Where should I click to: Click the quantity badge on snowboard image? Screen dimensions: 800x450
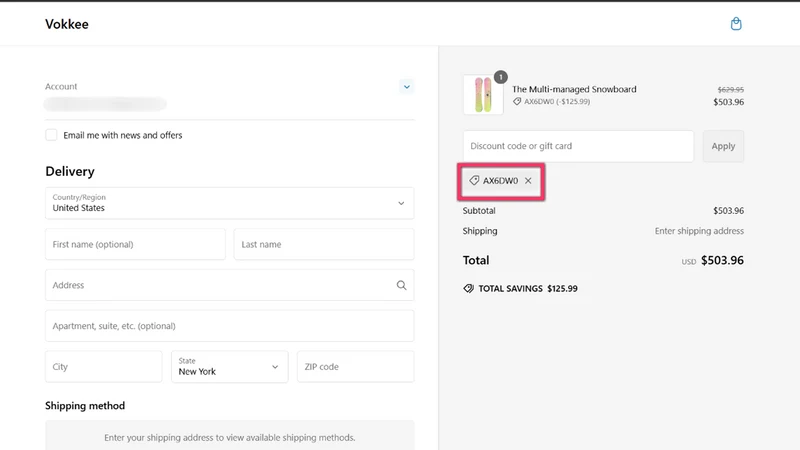[x=501, y=77]
